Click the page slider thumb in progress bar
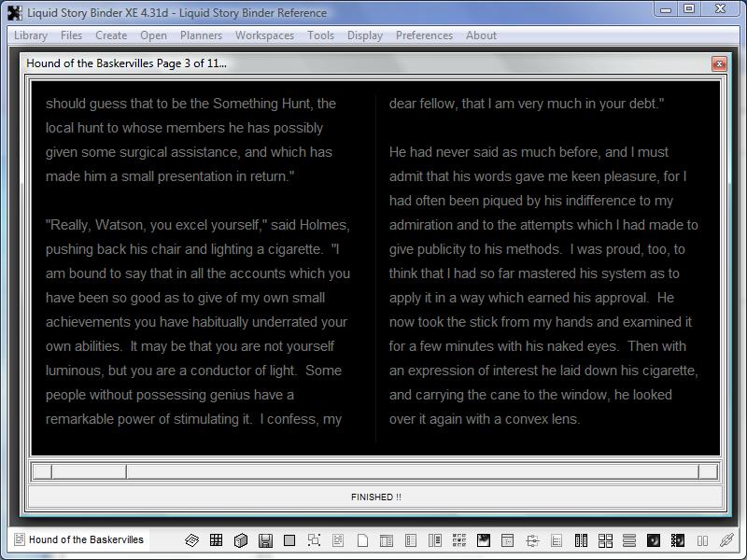Image resolution: width=747 pixels, height=560 pixels. coord(89,471)
